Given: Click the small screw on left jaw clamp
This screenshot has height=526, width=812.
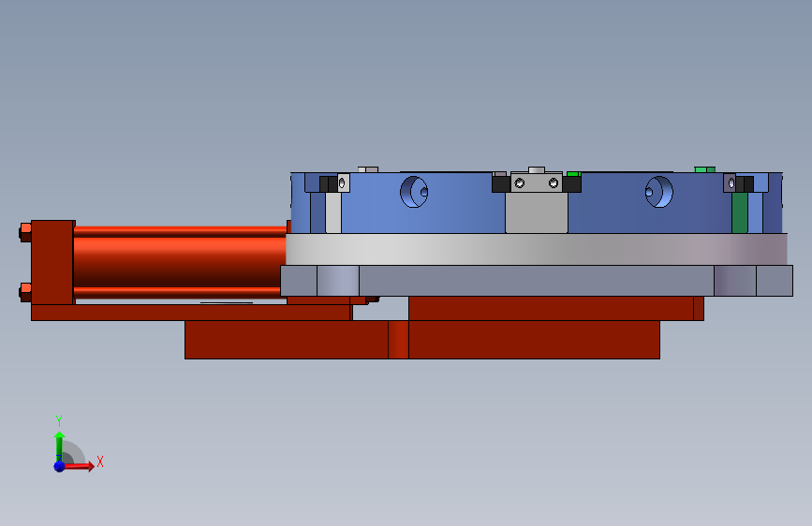Looking at the screenshot, I should (342, 183).
